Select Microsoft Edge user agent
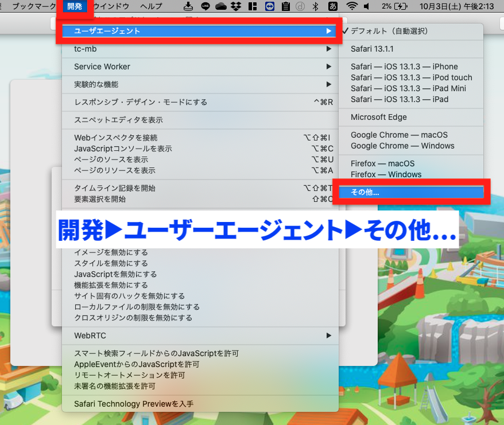This screenshot has width=504, height=425. click(x=411, y=117)
